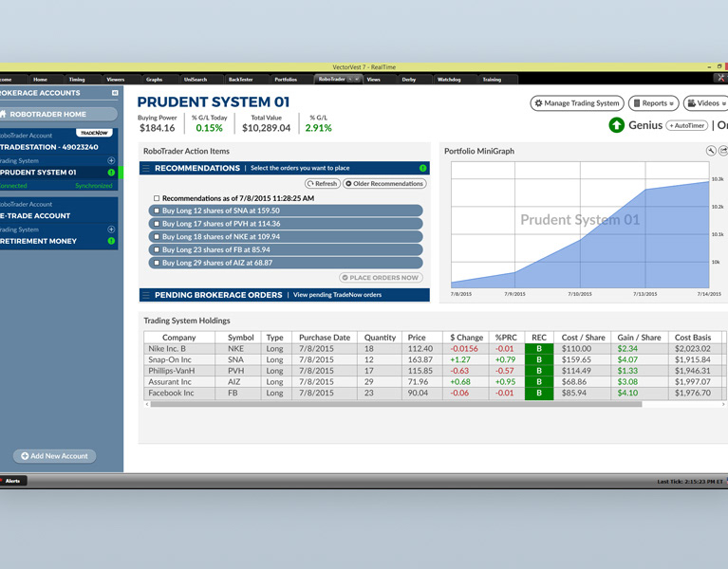Open Alerts in the bottom status bar
The image size is (728, 569).
click(12, 481)
